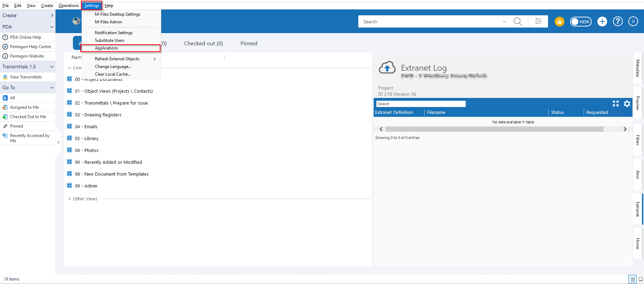Open the Metadata side tab
644x284 pixels.
pos(637,68)
